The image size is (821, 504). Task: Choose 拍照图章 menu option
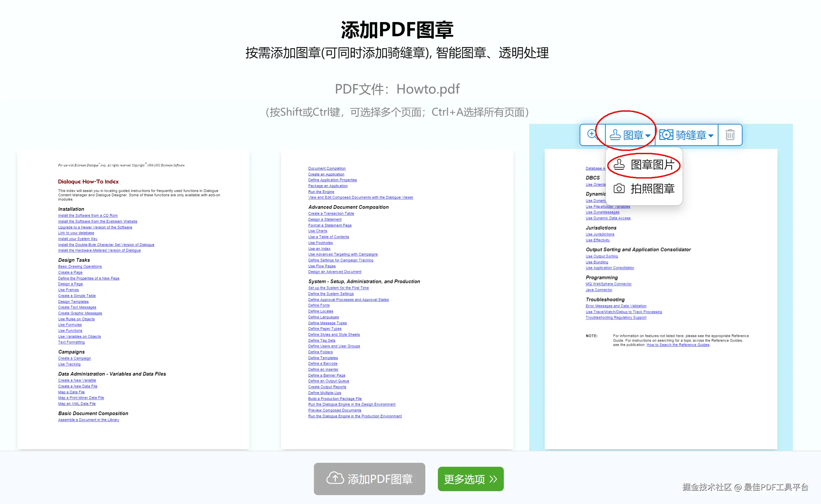(x=652, y=189)
